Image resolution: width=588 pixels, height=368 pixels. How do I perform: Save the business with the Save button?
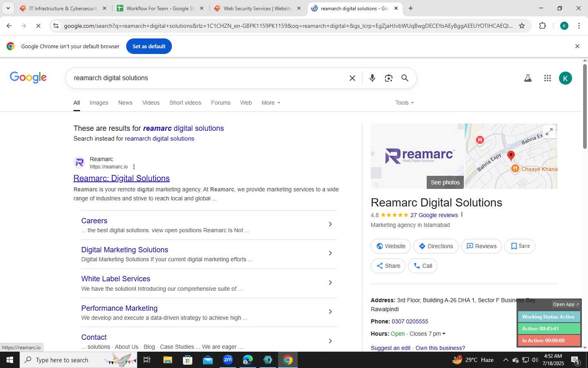[520, 246]
